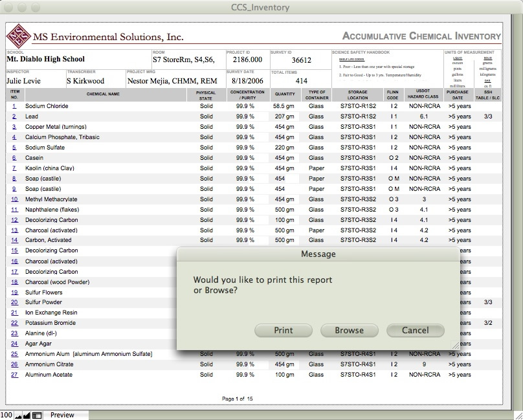Click inspector name Julie Levie
The width and height of the screenshot is (523, 420).
pyautogui.click(x=23, y=81)
